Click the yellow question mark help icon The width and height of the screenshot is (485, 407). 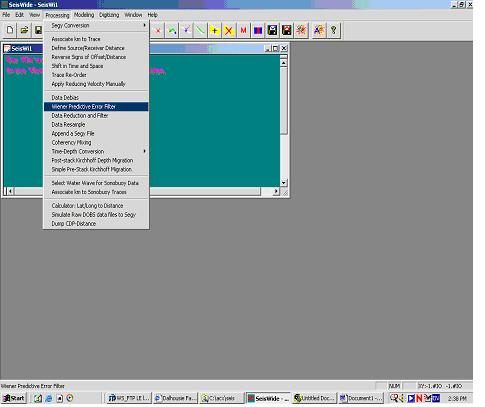pos(333,31)
